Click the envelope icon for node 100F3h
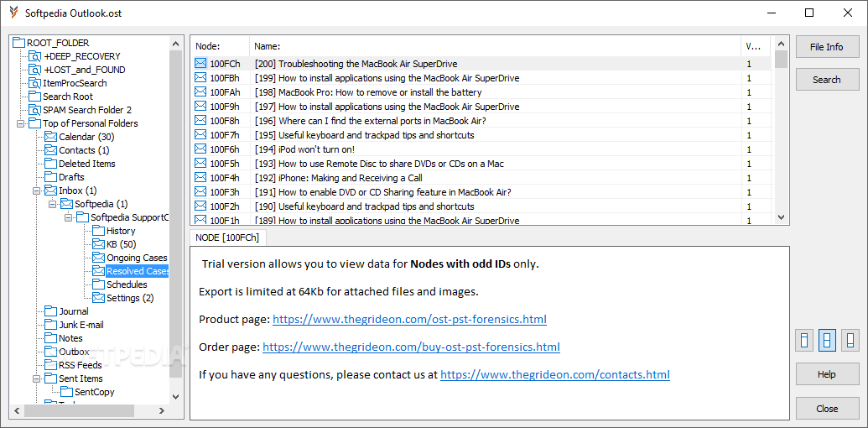Screen dimensions: 868x428 tap(200, 192)
